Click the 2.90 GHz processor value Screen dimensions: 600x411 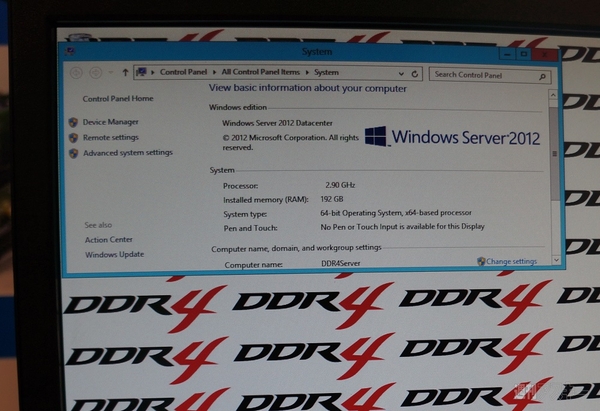click(340, 185)
